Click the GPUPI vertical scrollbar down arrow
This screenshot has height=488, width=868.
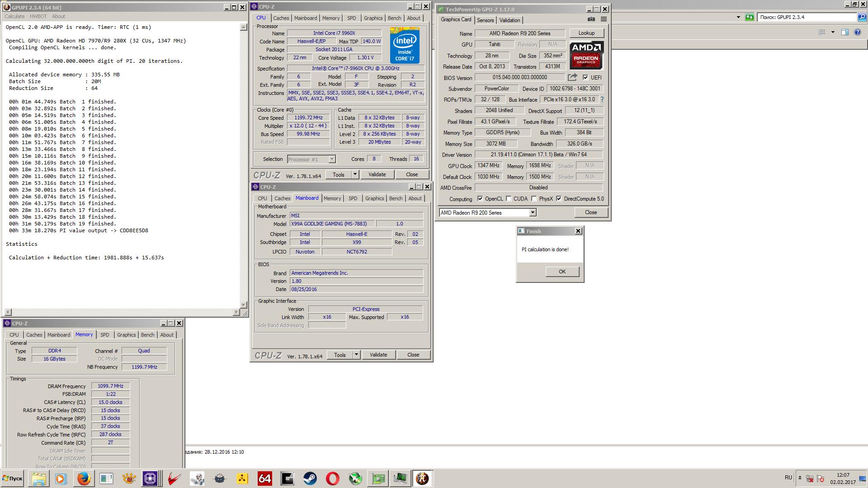pyautogui.click(x=243, y=305)
